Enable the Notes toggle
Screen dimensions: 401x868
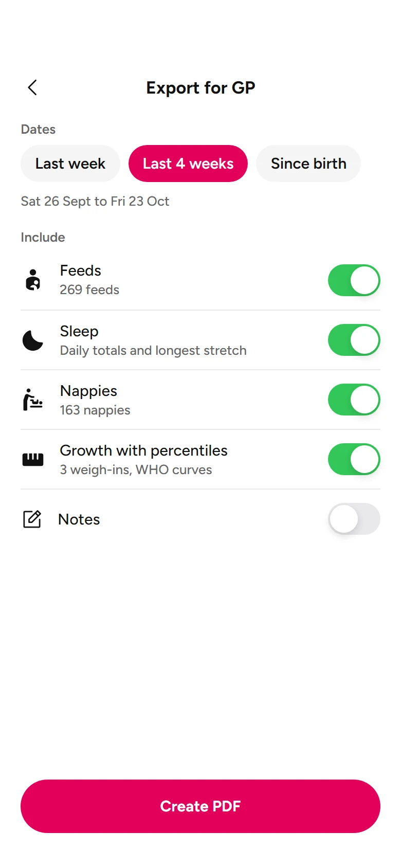[354, 519]
